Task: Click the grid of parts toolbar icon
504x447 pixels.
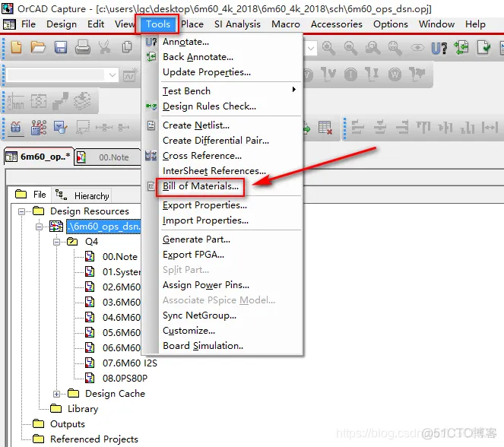Action: click(39, 128)
